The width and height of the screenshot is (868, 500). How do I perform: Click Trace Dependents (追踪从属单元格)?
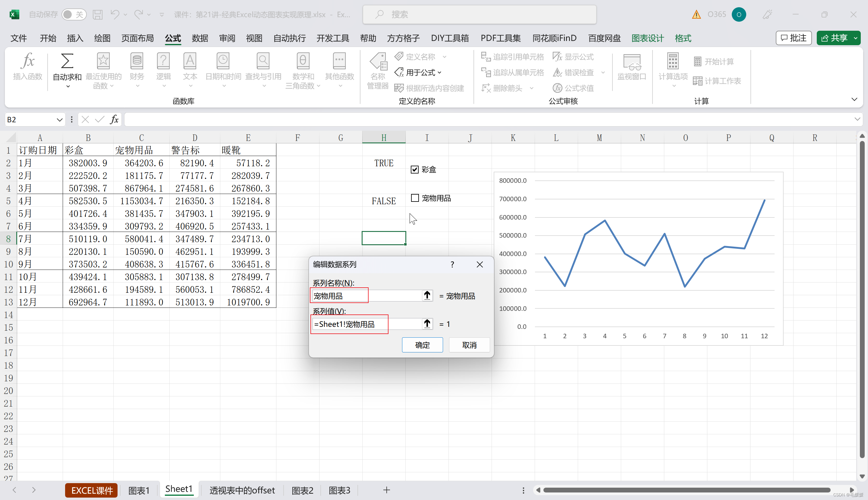click(x=512, y=73)
